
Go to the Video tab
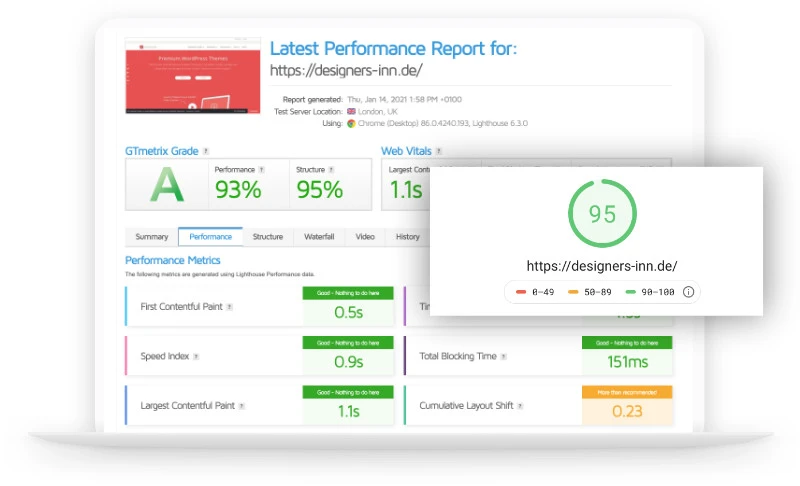click(x=365, y=237)
